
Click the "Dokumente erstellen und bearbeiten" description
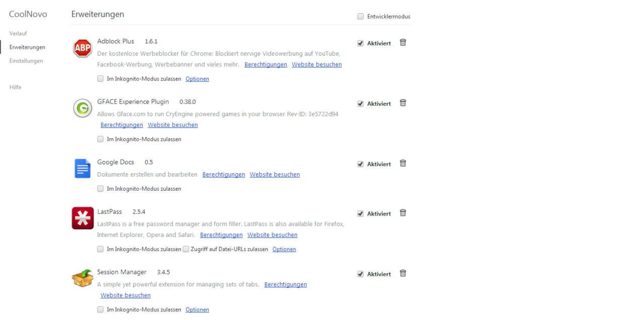147,175
